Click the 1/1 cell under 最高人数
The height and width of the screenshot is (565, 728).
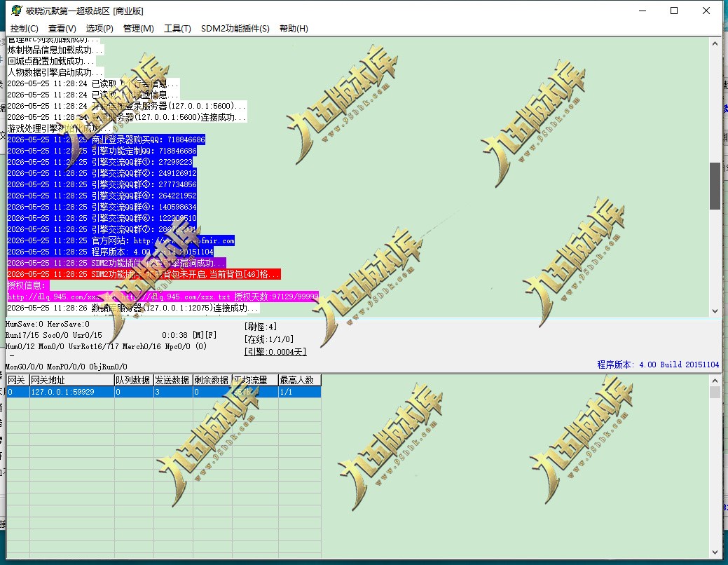299,392
